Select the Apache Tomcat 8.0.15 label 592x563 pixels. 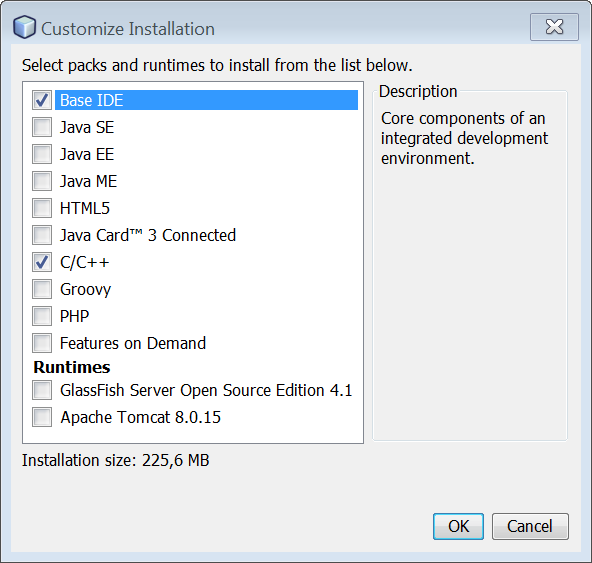click(x=140, y=418)
